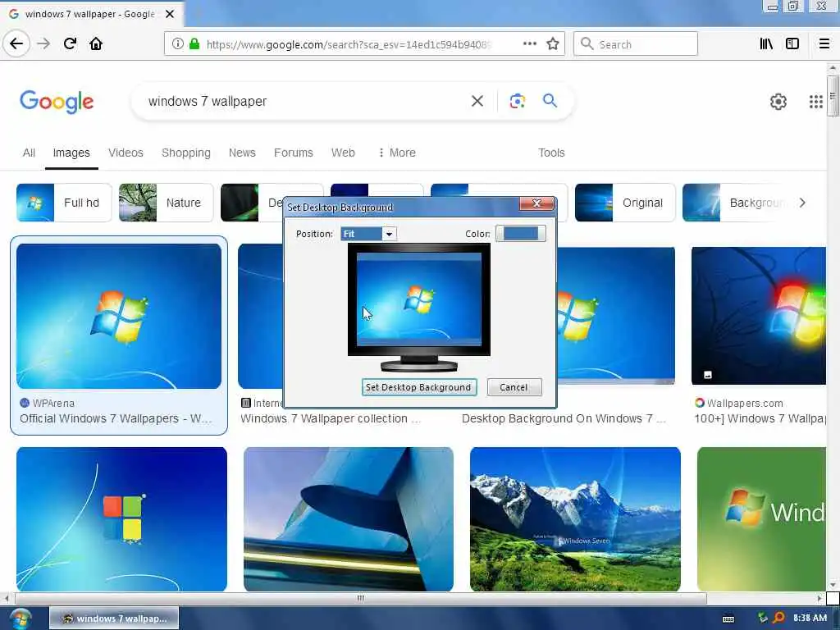Click the URL address field
This screenshot has height=630, width=840.
[348, 44]
